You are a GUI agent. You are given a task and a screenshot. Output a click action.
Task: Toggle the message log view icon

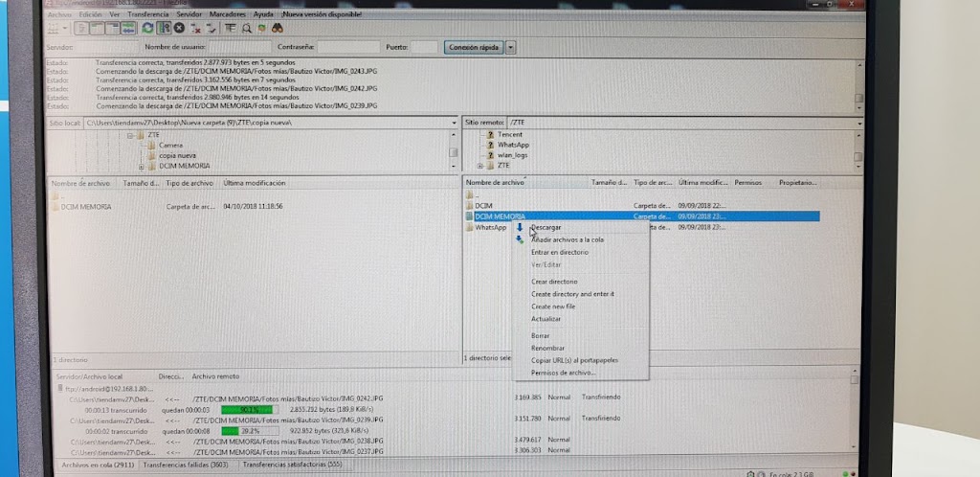[83, 29]
